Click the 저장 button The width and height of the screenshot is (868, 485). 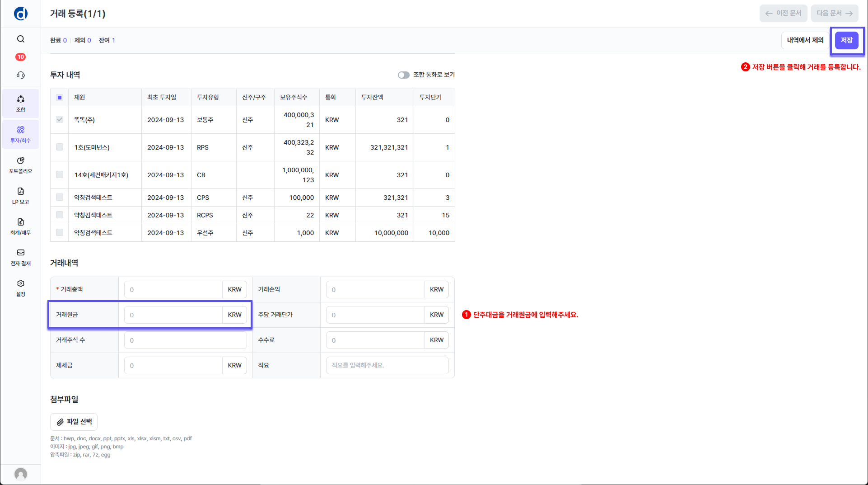[846, 40]
